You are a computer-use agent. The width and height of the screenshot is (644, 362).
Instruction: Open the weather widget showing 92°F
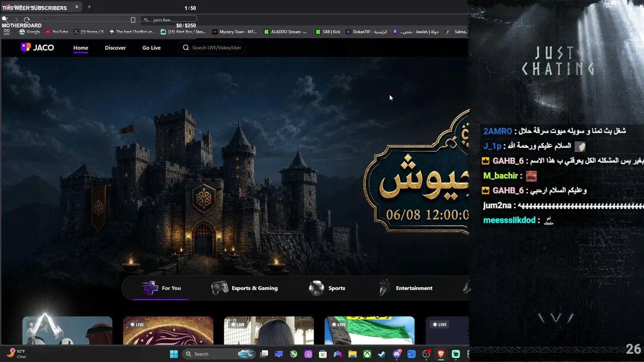16,353
